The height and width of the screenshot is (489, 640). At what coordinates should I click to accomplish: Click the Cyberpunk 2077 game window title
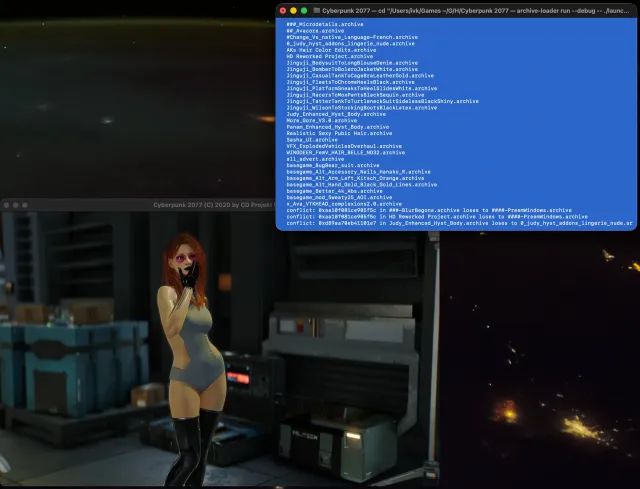pos(214,205)
